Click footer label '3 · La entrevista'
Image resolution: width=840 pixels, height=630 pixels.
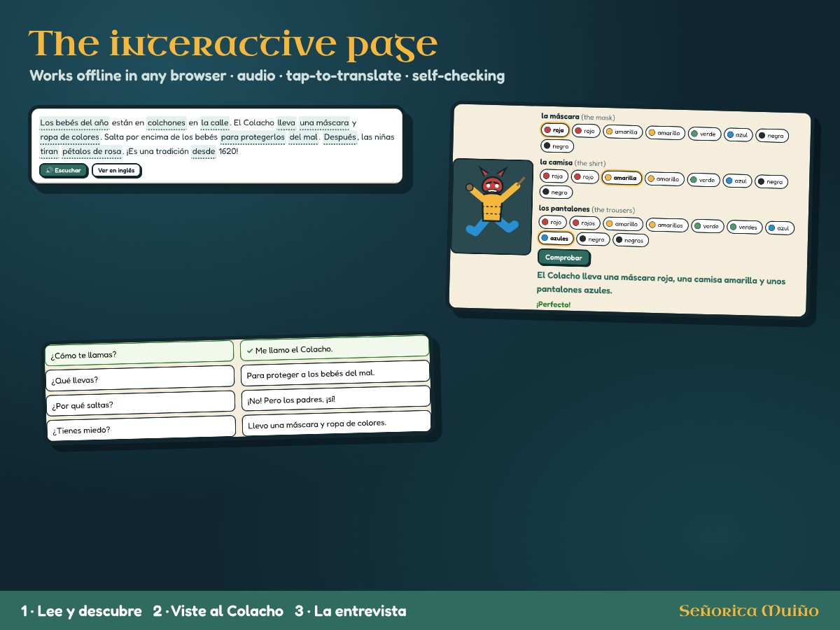coord(351,611)
